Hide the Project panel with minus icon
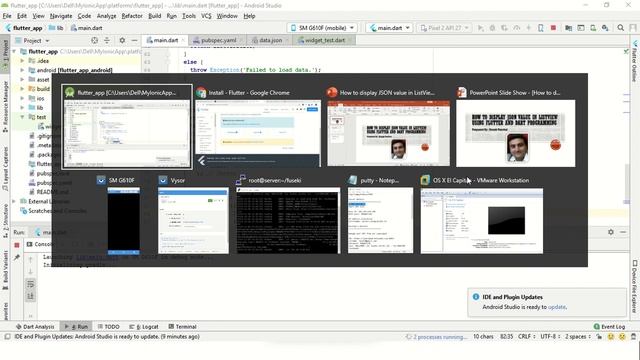The image size is (640, 360). pos(134,40)
